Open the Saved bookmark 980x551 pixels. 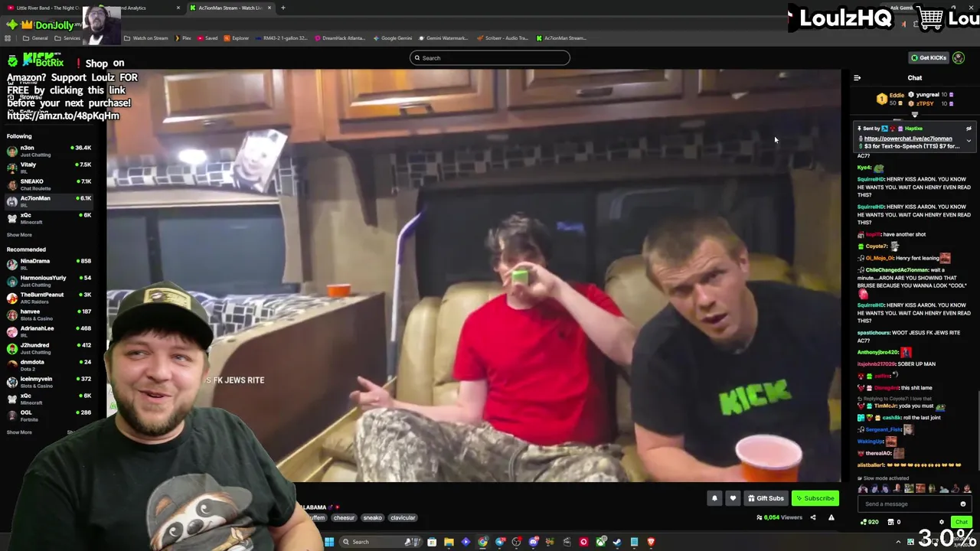(207, 38)
